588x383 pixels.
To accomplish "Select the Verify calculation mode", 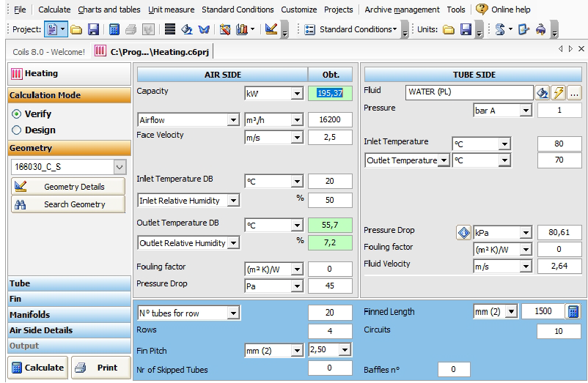I will tap(17, 114).
